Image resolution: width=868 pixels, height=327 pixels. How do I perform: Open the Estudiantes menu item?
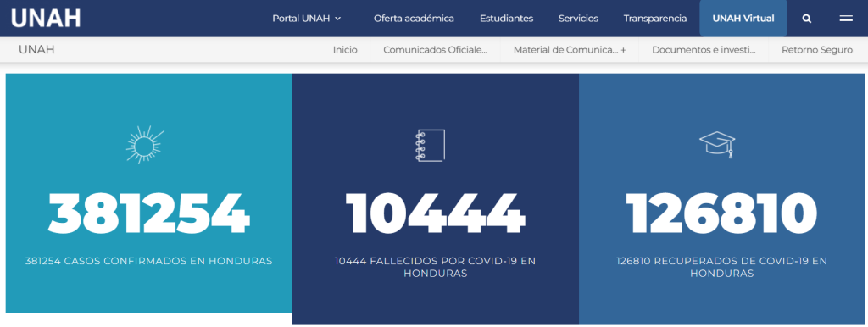pyautogui.click(x=506, y=19)
